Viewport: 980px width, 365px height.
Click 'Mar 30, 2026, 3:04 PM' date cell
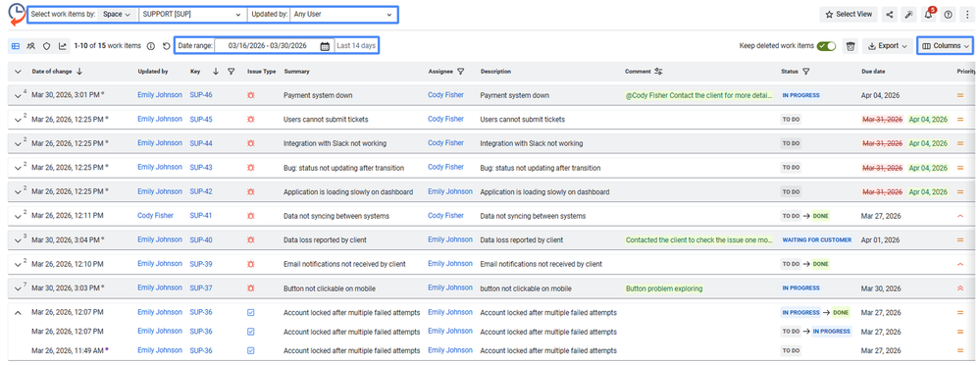(66, 240)
